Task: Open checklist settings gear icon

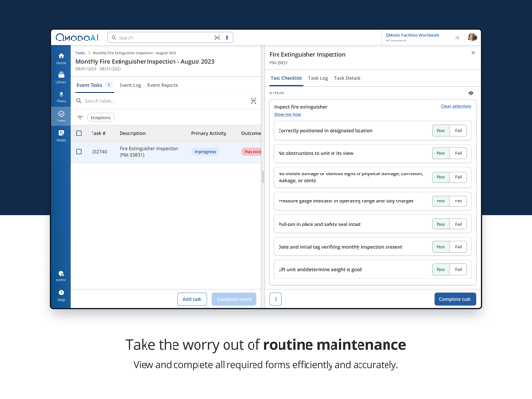Action: click(x=471, y=93)
